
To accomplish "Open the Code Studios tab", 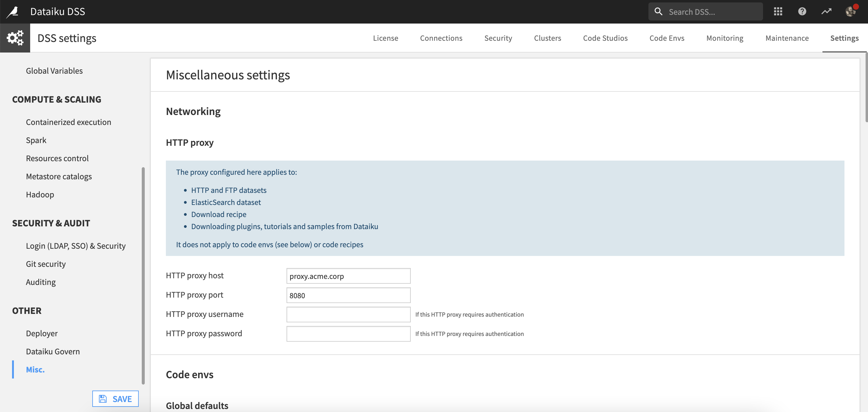I will coord(605,38).
